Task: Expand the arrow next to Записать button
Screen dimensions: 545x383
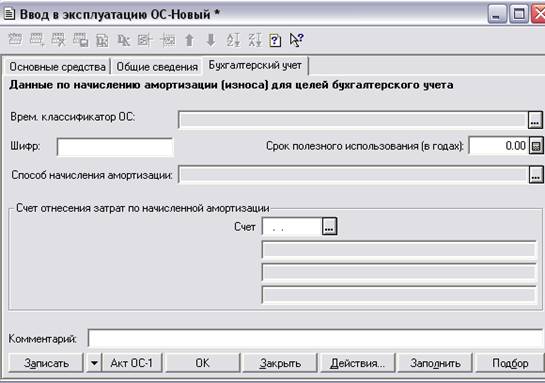Action: [x=94, y=363]
